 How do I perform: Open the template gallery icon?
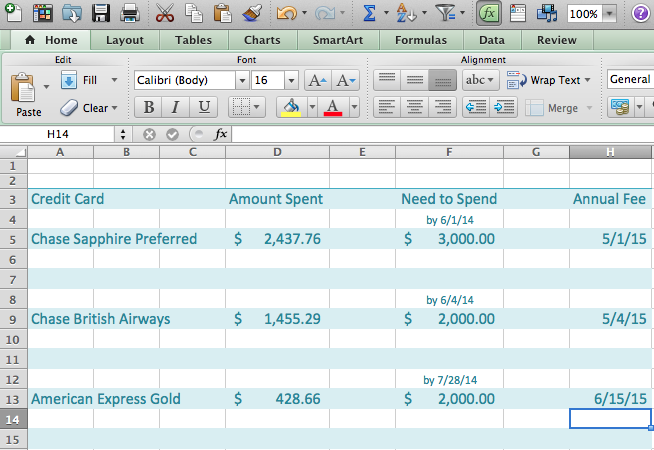(43, 13)
